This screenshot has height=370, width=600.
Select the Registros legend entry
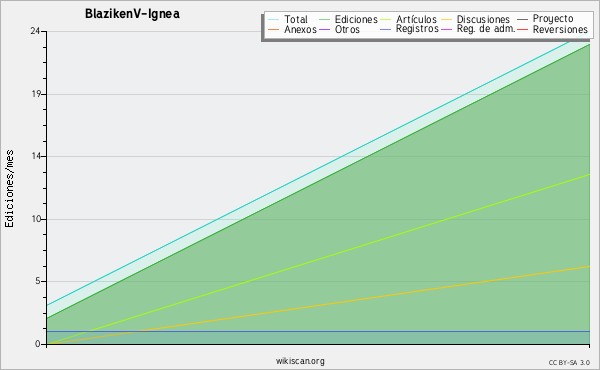point(417,29)
